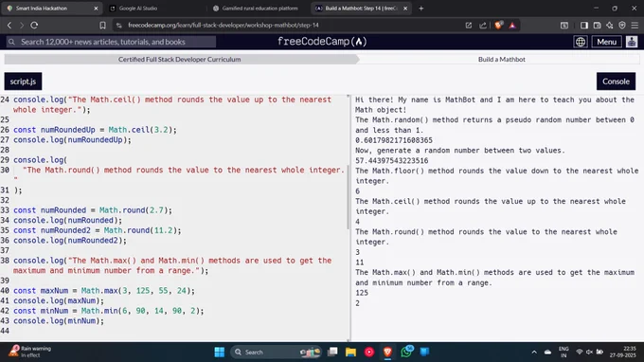Close the Smart India Hackathon tab
The image size is (644, 362).
click(x=96, y=9)
